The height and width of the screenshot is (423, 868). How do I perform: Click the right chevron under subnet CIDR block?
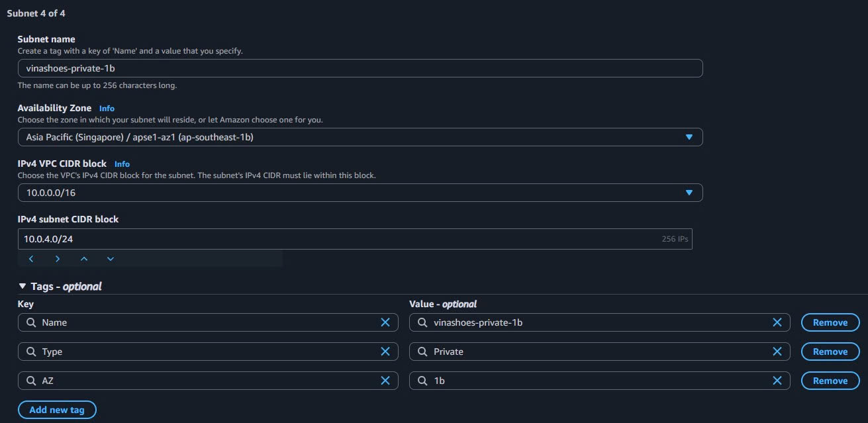click(x=58, y=259)
